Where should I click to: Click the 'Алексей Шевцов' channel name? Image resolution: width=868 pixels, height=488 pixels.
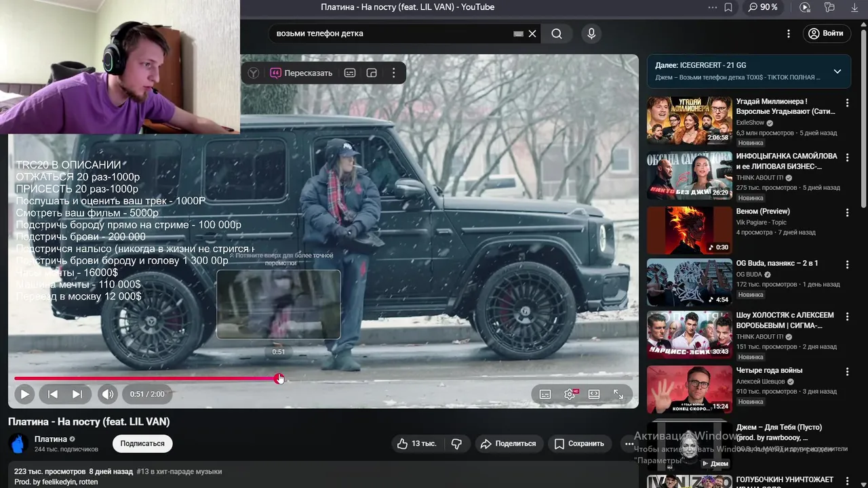pos(760,382)
